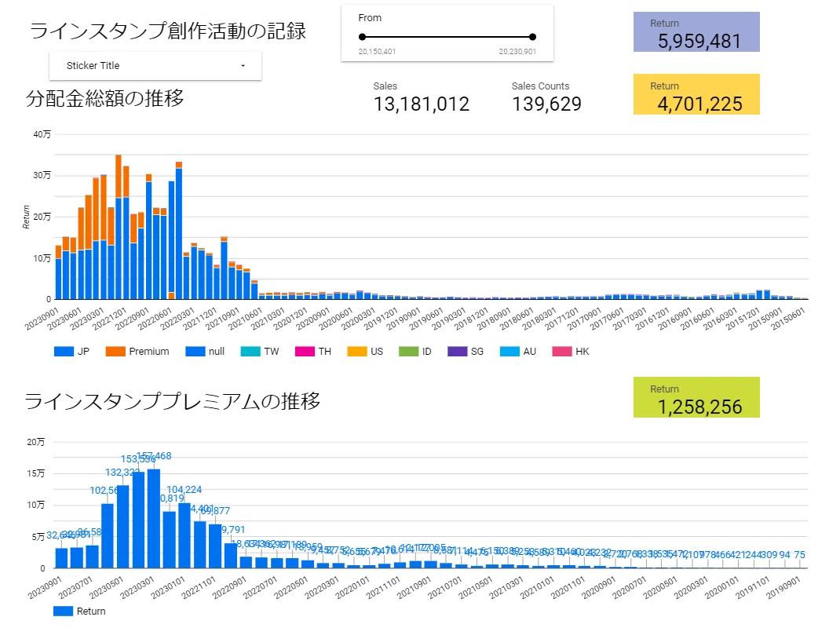This screenshot has height=628, width=840.
Task: Click the 75 data label at far right
Action: click(x=800, y=555)
